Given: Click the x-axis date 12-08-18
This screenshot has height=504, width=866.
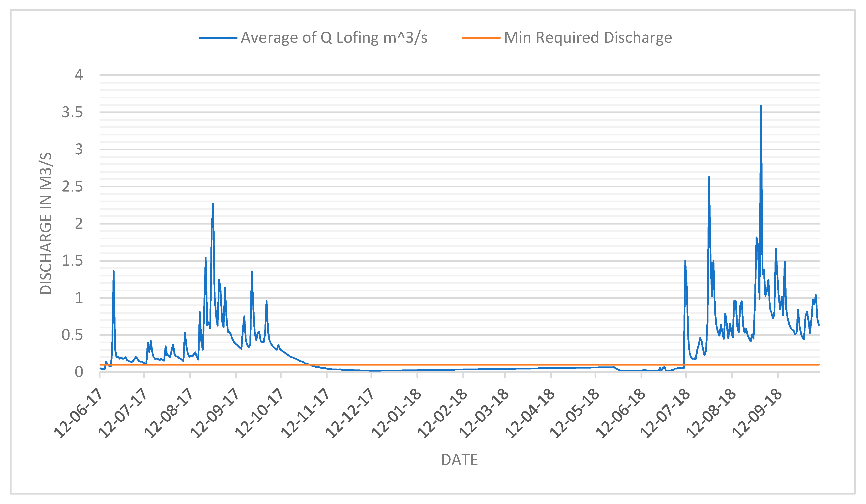Looking at the screenshot, I should [711, 413].
